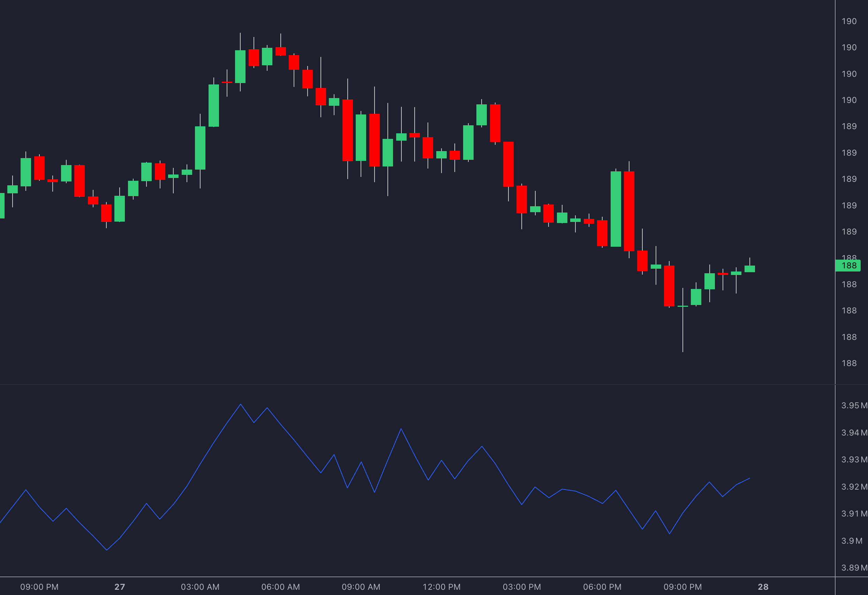Click the date label 28 on time axis
This screenshot has width=868, height=595.
pos(763,587)
